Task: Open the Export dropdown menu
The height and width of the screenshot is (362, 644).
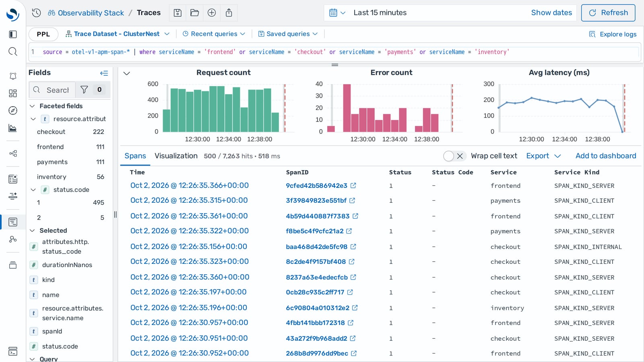Action: click(543, 156)
